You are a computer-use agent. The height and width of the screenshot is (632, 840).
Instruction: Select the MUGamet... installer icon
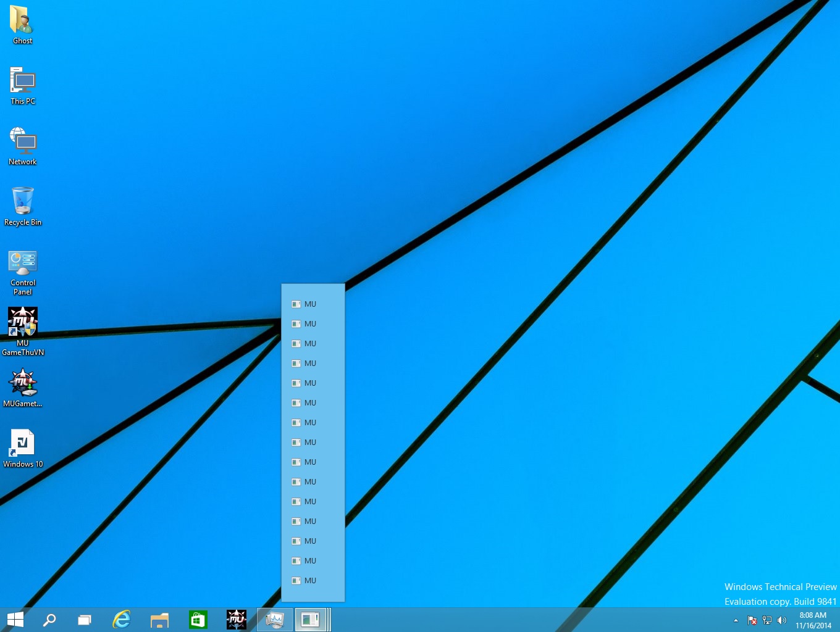23,388
